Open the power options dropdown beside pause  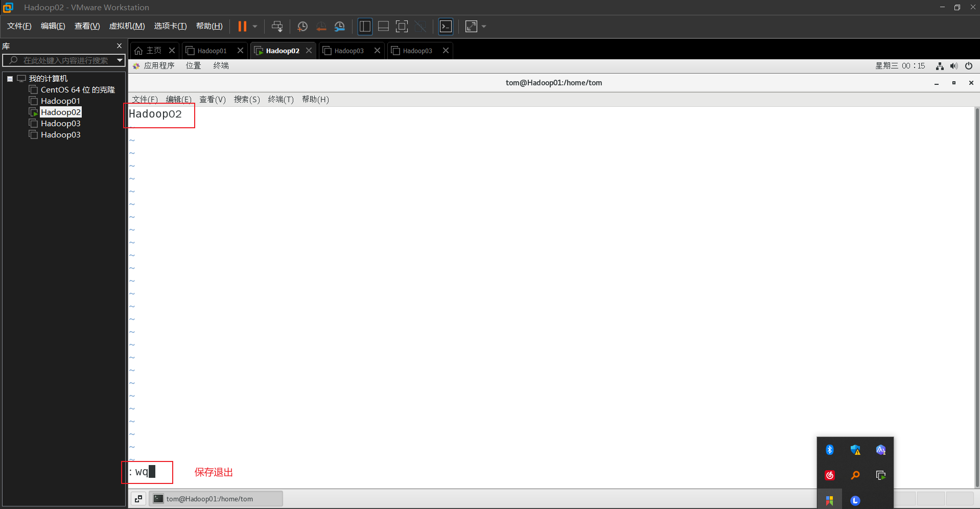pyautogui.click(x=254, y=27)
